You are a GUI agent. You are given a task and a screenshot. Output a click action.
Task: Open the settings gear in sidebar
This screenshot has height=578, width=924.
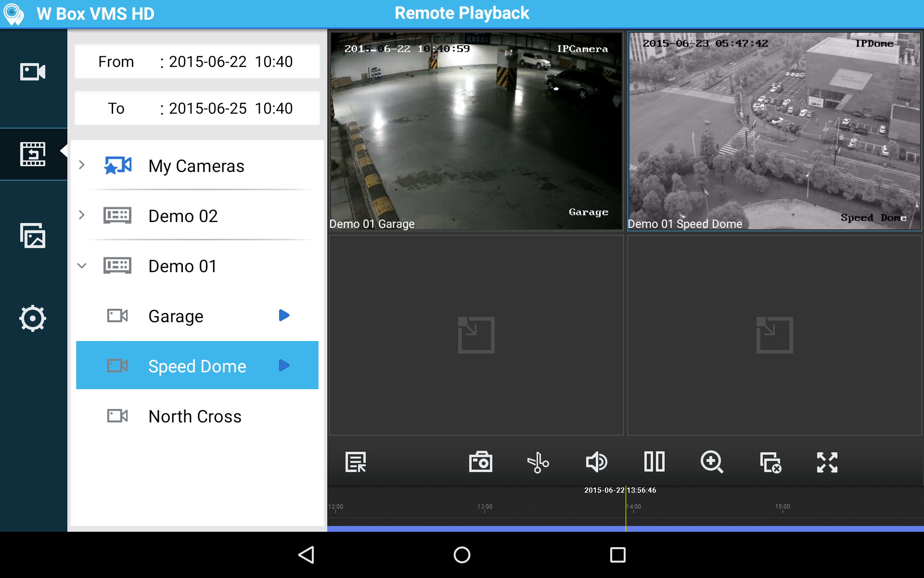click(33, 318)
